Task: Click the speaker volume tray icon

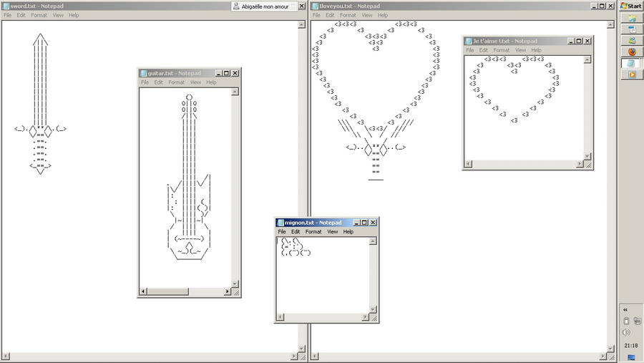Action: [626, 332]
